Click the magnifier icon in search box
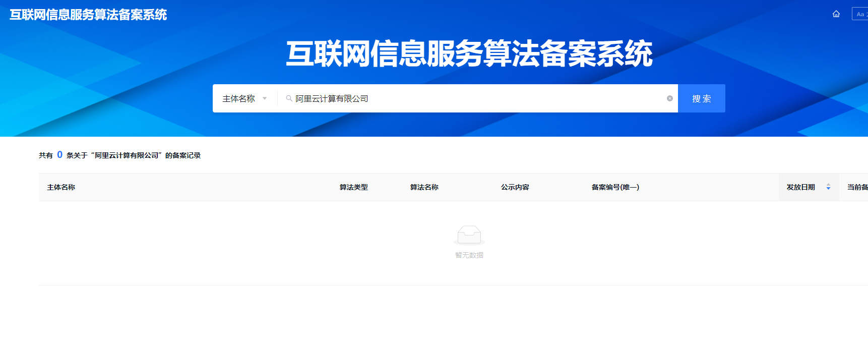868x346 pixels. click(x=289, y=98)
